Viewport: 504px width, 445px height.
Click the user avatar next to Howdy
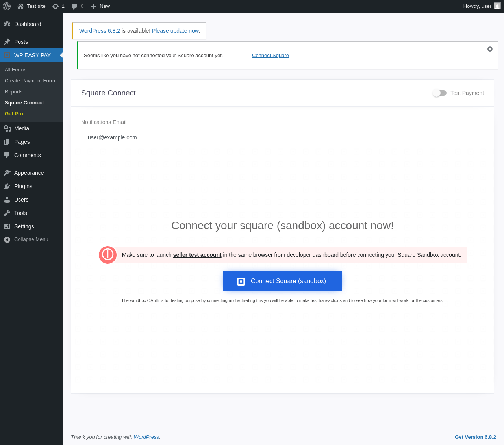(497, 6)
